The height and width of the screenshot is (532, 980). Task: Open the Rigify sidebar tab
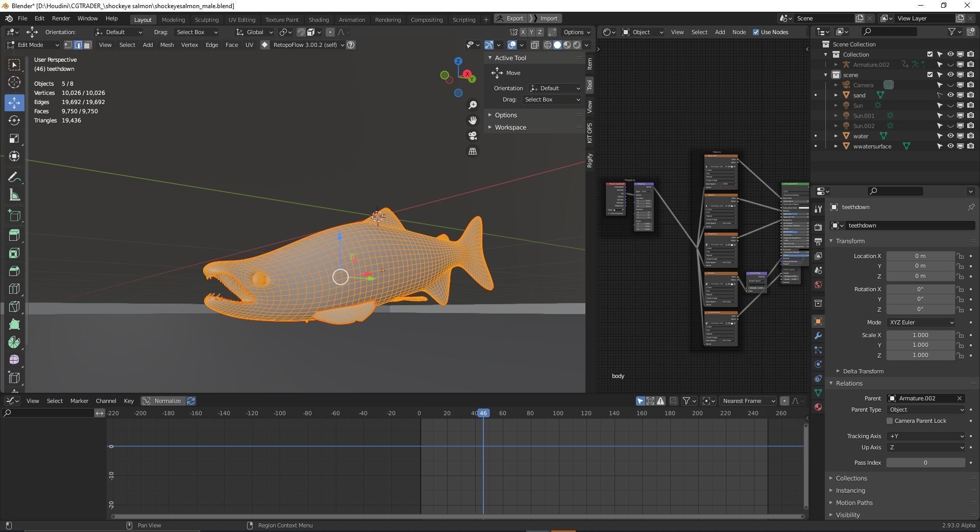click(590, 160)
